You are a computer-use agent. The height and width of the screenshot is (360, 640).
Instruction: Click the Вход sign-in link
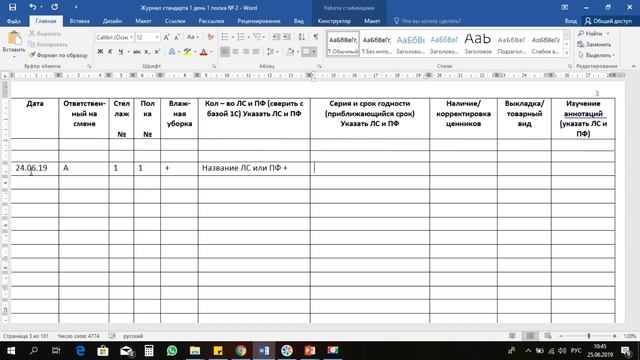tap(571, 21)
